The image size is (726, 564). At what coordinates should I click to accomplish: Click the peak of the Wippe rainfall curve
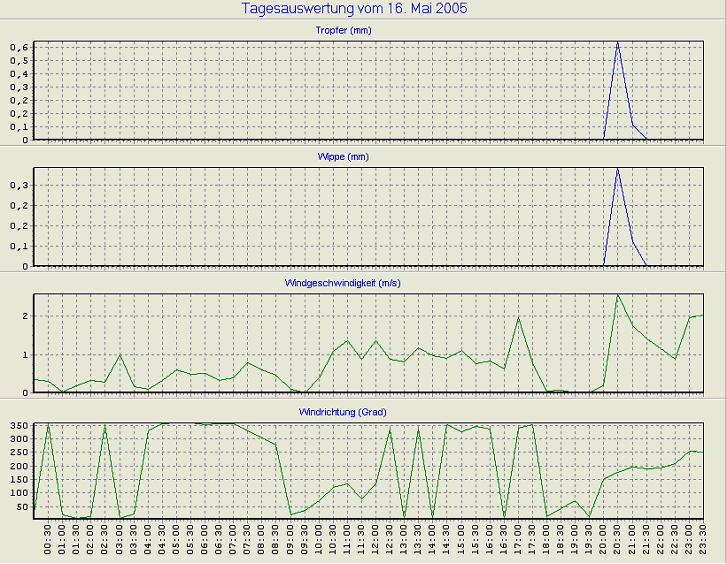pos(618,169)
